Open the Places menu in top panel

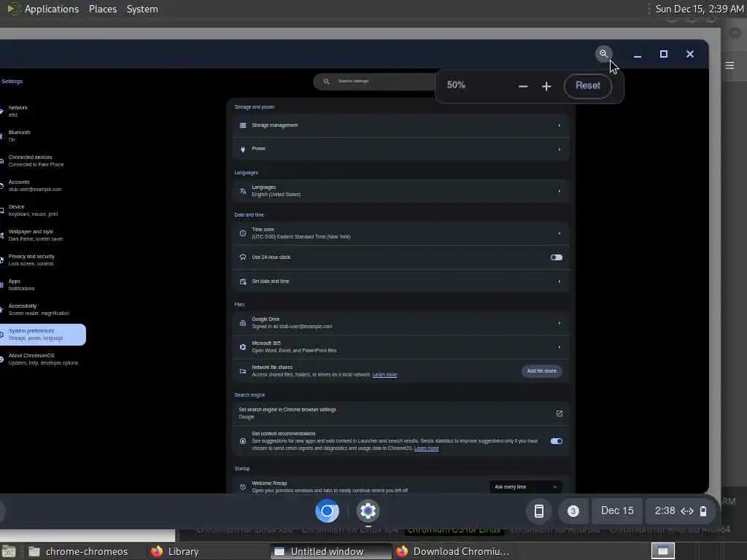(x=102, y=9)
